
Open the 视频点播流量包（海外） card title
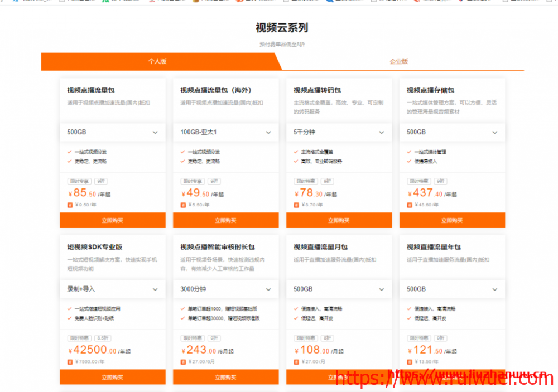(215, 90)
